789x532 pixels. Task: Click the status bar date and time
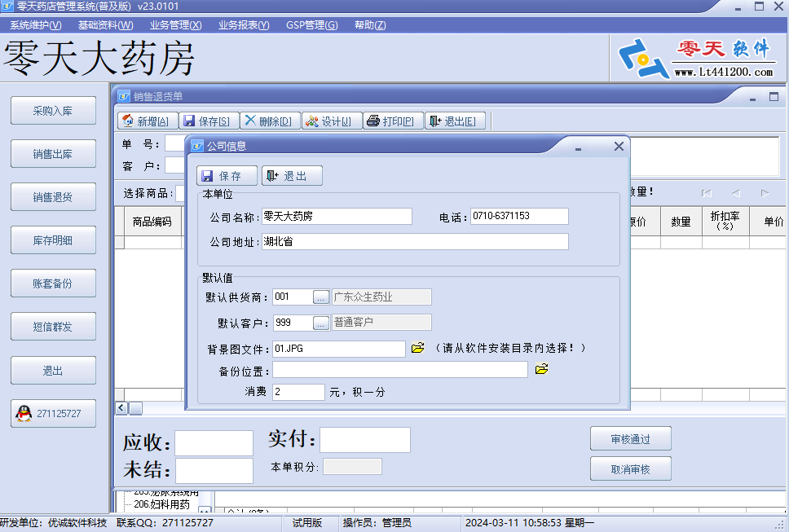coord(529,523)
